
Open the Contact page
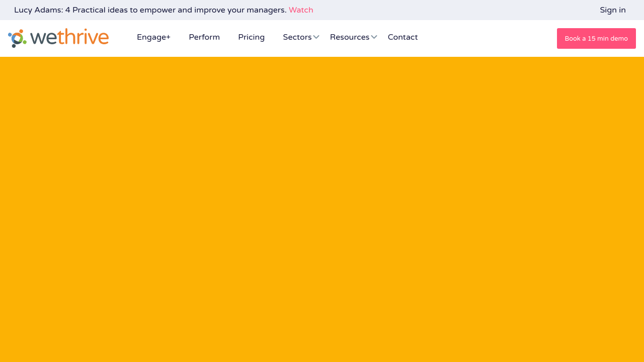(403, 37)
